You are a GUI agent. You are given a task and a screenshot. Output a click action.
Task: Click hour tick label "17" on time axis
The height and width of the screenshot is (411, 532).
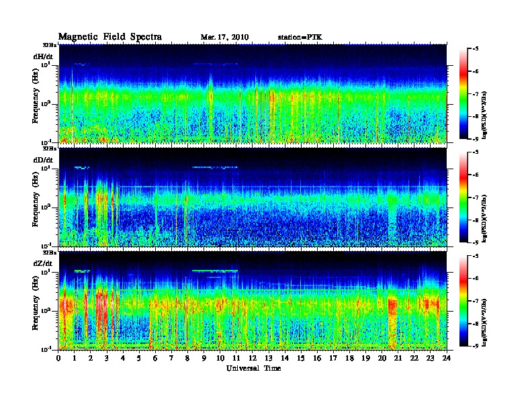pos(333,358)
